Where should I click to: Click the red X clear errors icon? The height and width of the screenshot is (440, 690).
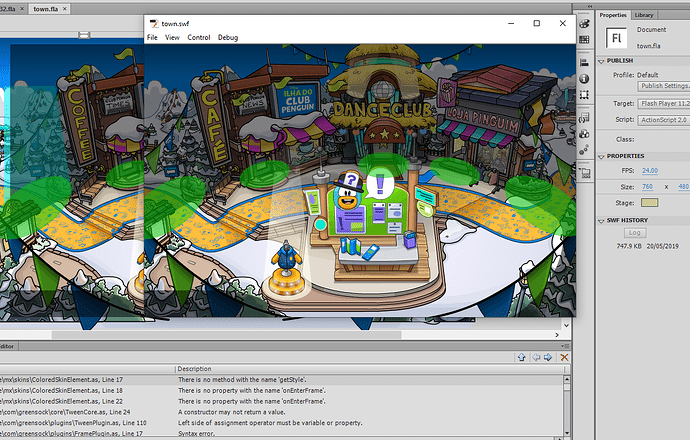[x=565, y=357]
